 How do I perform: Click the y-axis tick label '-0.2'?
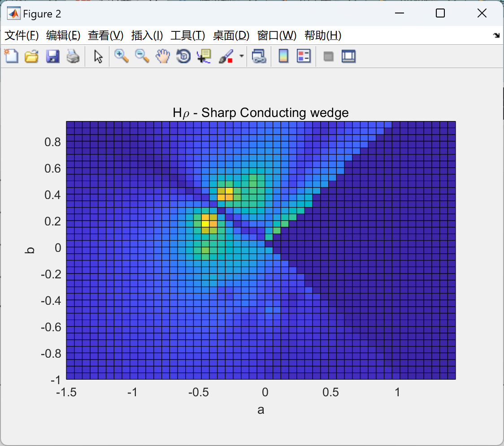(51, 274)
